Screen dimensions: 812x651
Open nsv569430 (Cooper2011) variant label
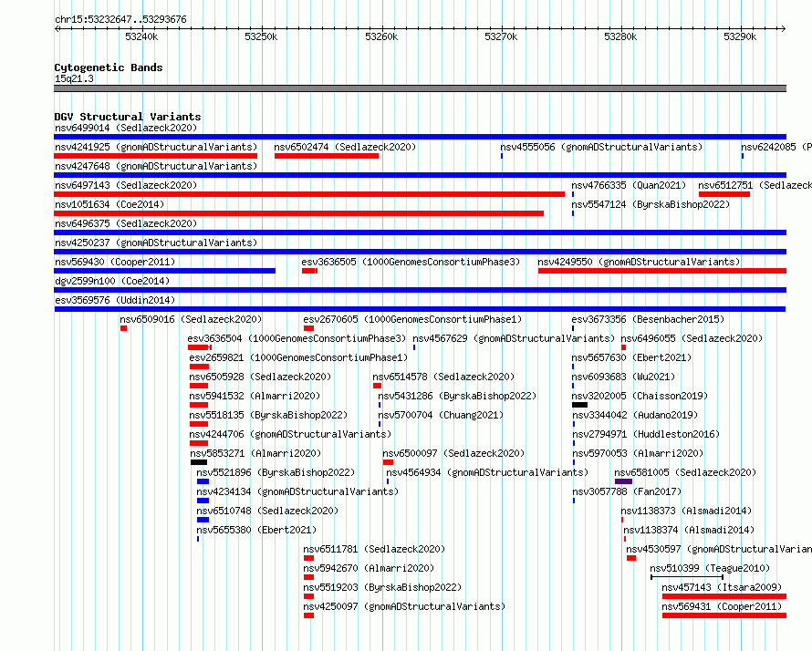[115, 262]
